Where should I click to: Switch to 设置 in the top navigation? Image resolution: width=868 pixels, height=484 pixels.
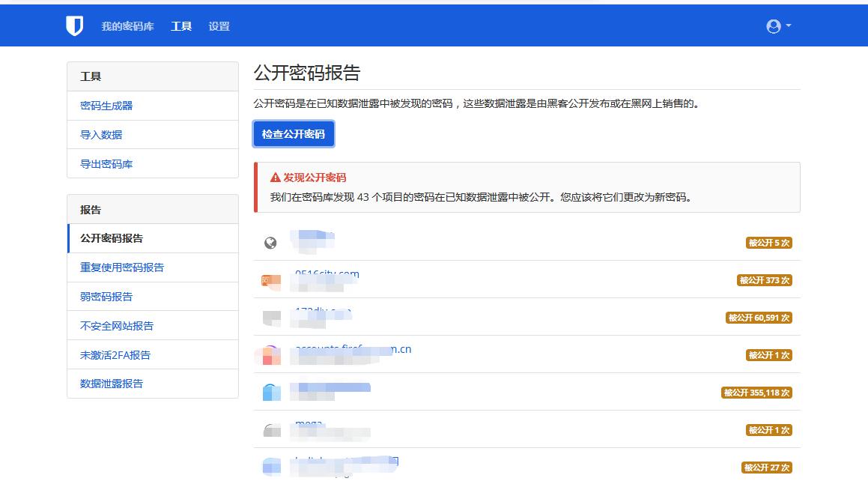pyautogui.click(x=218, y=25)
